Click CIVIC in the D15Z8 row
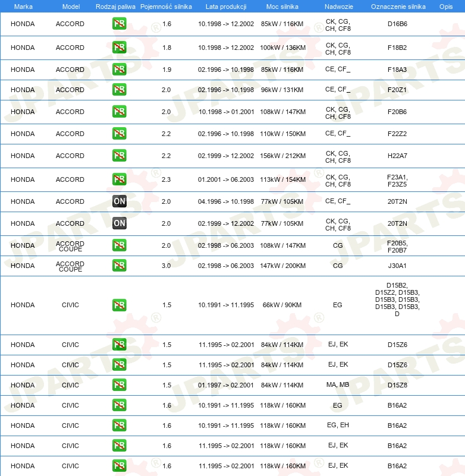Viewport: 465px width, 476px height. (70, 385)
